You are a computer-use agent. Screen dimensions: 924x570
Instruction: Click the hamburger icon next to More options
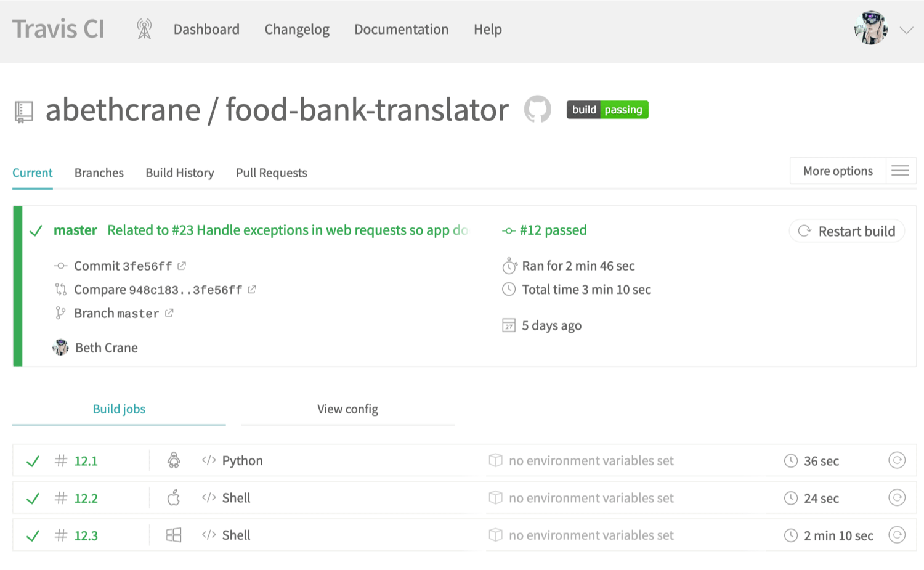point(901,171)
